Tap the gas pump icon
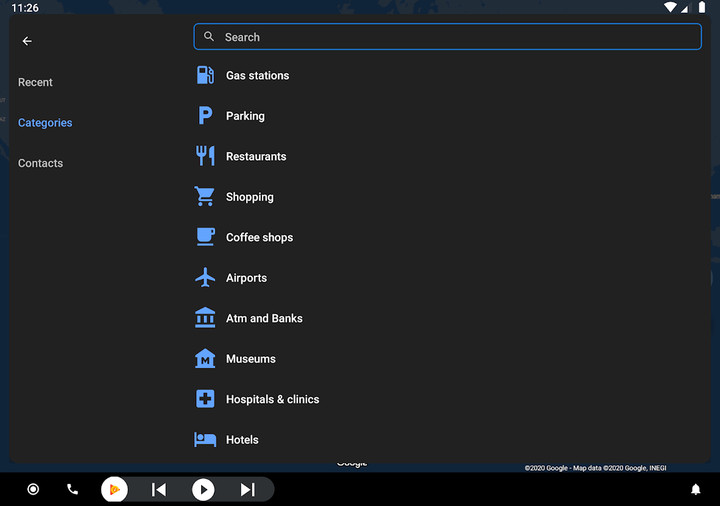The height and width of the screenshot is (506, 720). point(205,75)
